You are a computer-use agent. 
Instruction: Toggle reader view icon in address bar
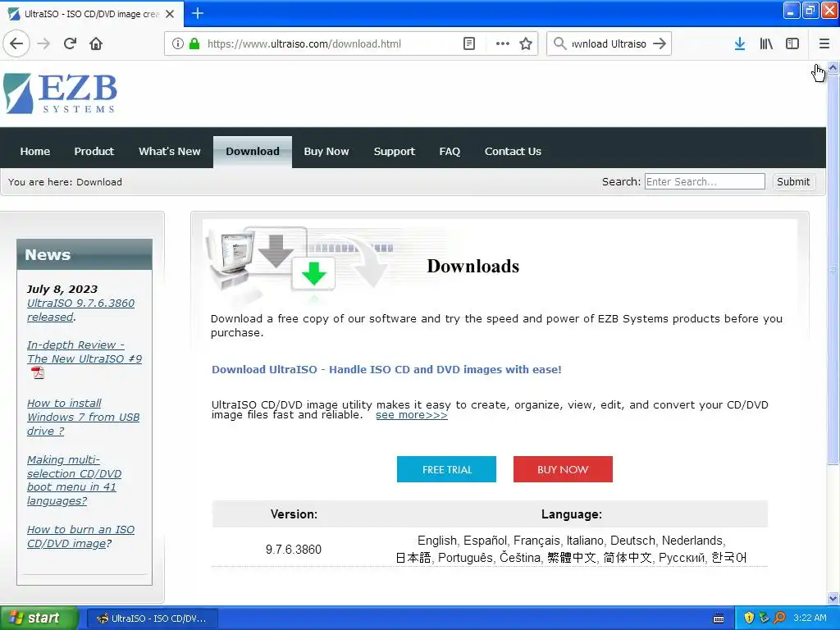coord(468,43)
